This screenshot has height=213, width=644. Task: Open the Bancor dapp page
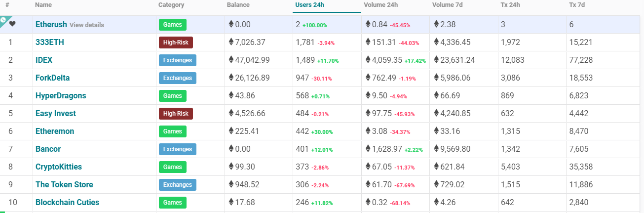[48, 149]
